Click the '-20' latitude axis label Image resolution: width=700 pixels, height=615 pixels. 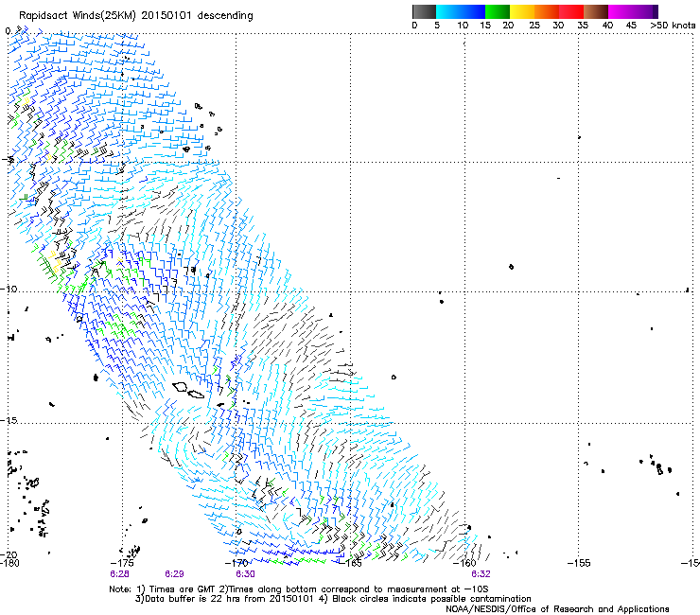[9, 554]
